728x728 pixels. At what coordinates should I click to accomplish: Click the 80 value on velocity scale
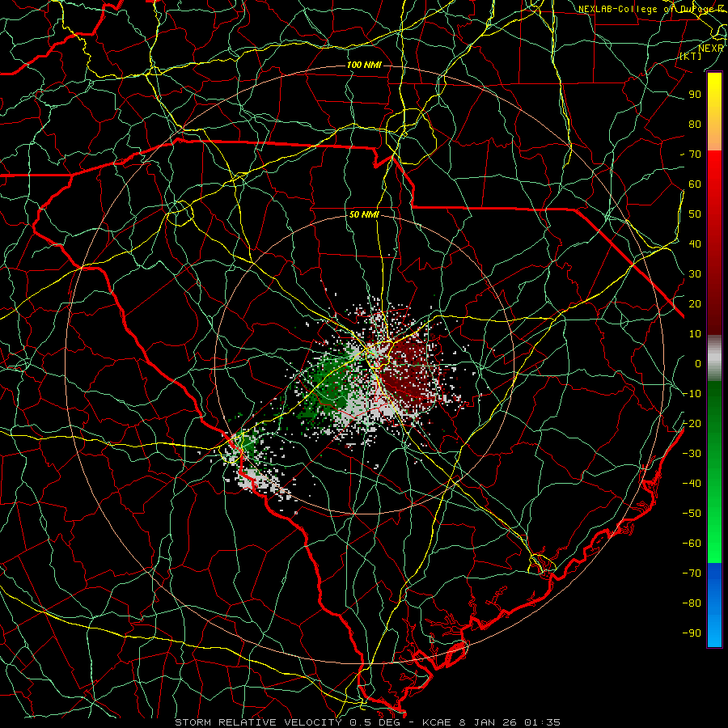click(x=695, y=125)
